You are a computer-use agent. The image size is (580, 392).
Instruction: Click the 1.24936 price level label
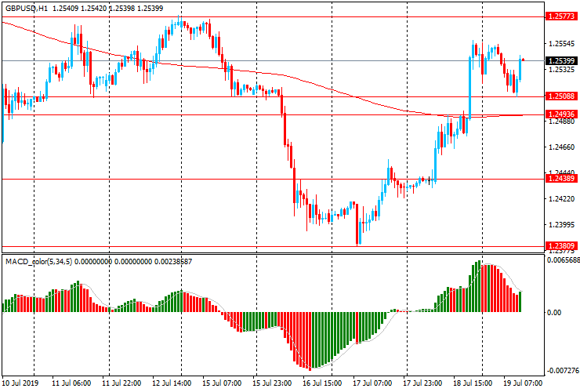(561, 114)
